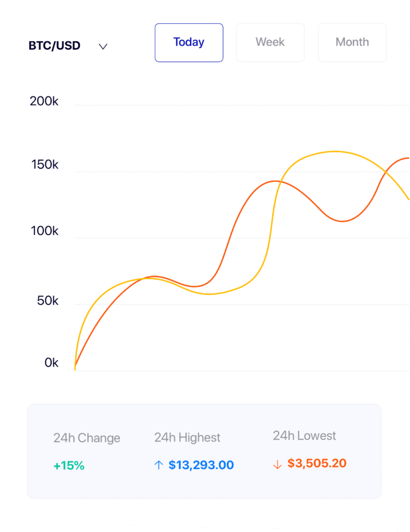
Task: Click the 24h Highest label
Action: coord(187,437)
